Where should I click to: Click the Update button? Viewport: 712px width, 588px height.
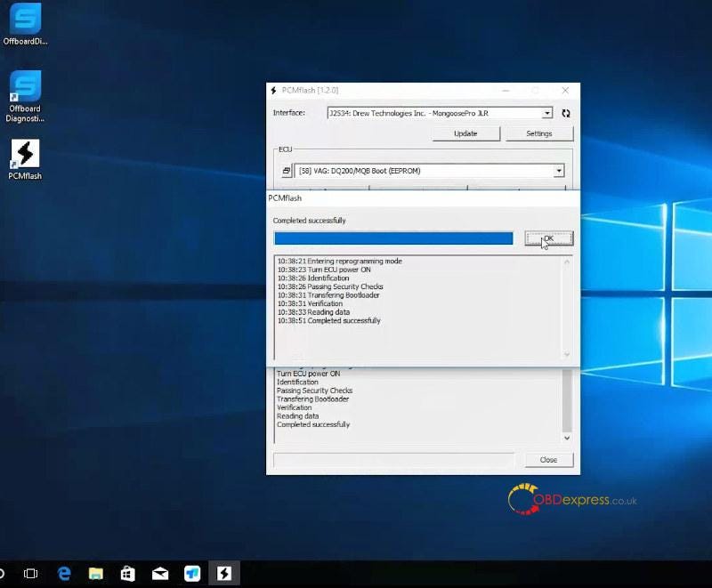[x=465, y=133]
